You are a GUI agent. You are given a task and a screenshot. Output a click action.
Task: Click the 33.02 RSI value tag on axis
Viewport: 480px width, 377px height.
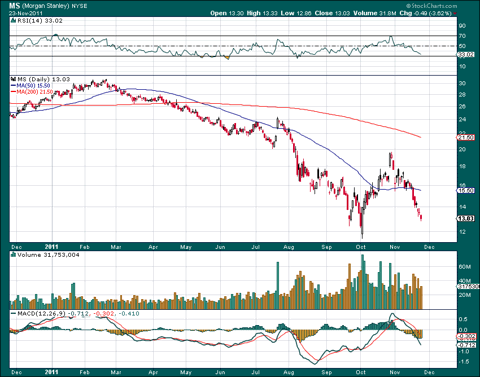pyautogui.click(x=466, y=55)
